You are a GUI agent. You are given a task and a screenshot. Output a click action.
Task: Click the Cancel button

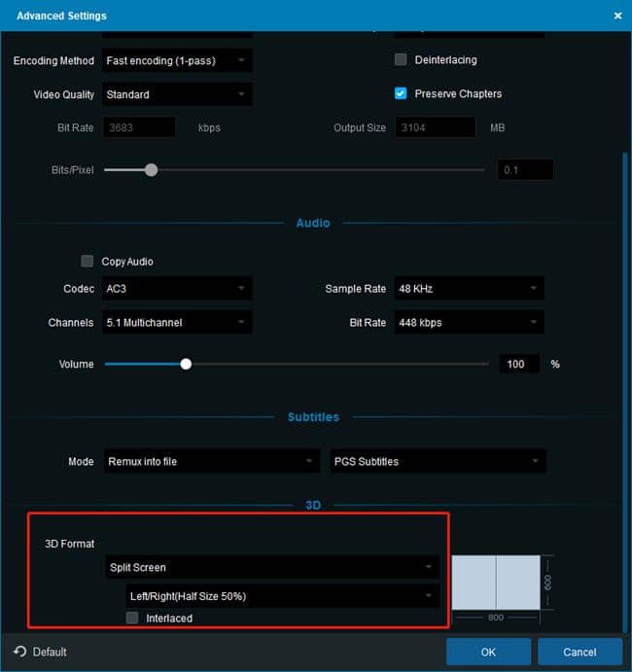point(579,652)
